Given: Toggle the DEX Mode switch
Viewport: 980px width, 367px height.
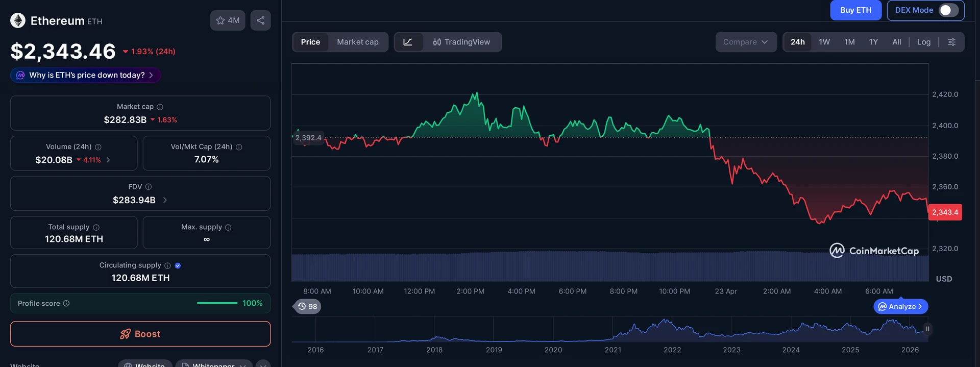Looking at the screenshot, I should [948, 10].
